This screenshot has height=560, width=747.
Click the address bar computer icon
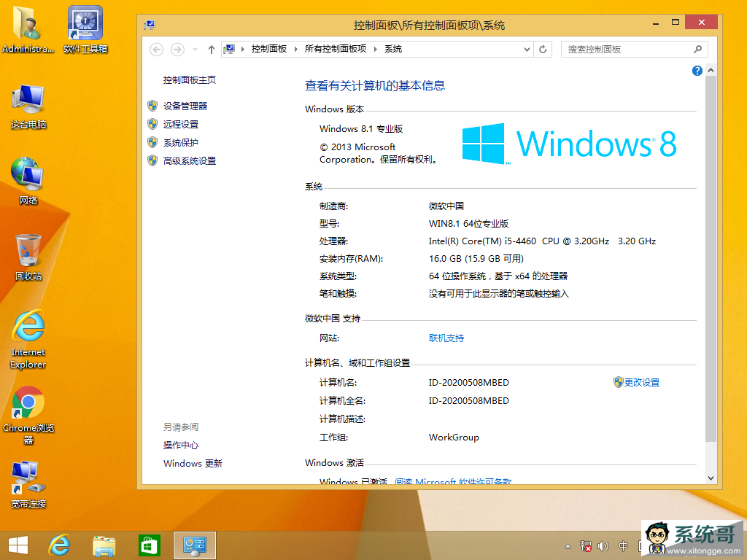pos(229,49)
